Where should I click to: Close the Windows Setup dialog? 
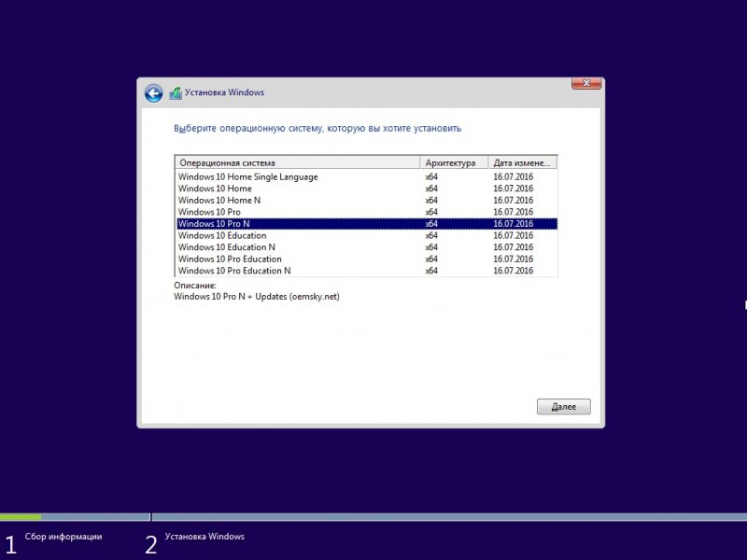(586, 83)
